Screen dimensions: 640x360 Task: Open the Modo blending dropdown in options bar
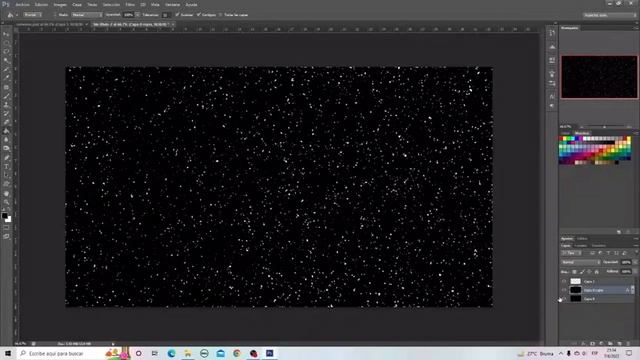pyautogui.click(x=87, y=15)
